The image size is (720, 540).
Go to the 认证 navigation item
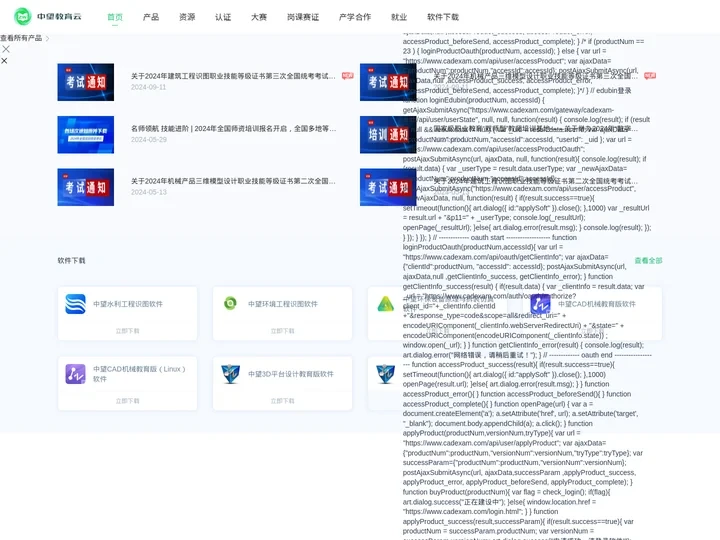pyautogui.click(x=223, y=17)
